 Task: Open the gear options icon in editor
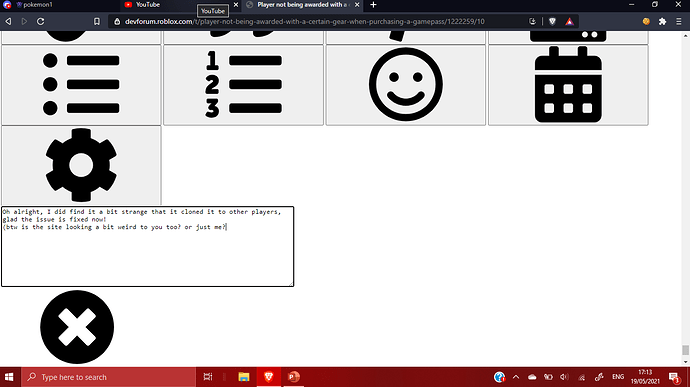81,165
